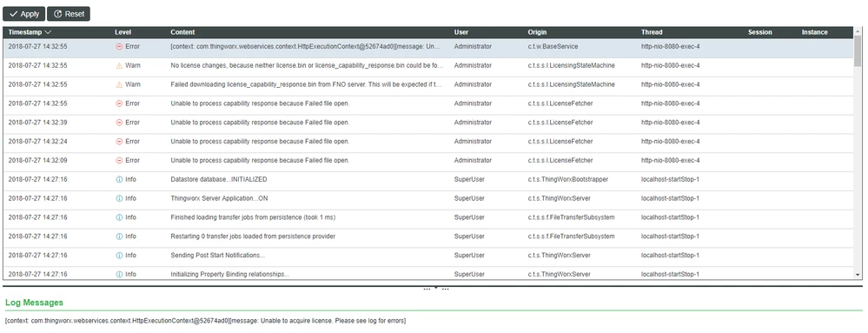The image size is (868, 333).
Task: Click the User column header
Action: click(461, 32)
